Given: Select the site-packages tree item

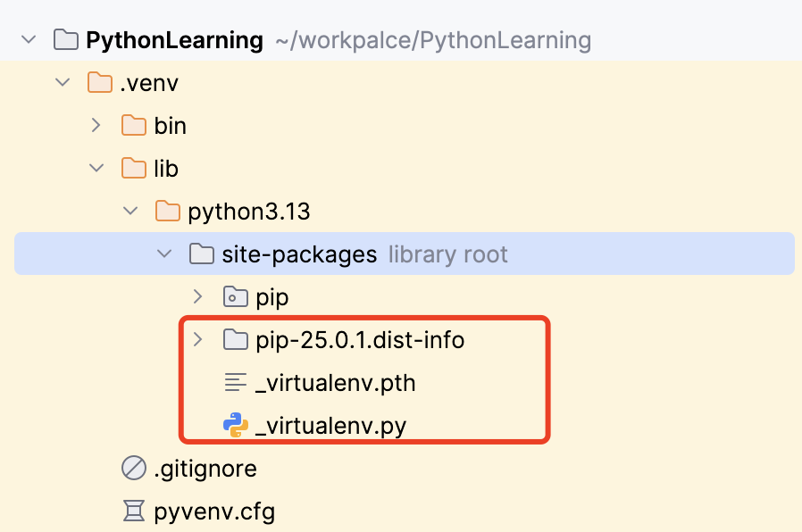Looking at the screenshot, I should click(404, 254).
